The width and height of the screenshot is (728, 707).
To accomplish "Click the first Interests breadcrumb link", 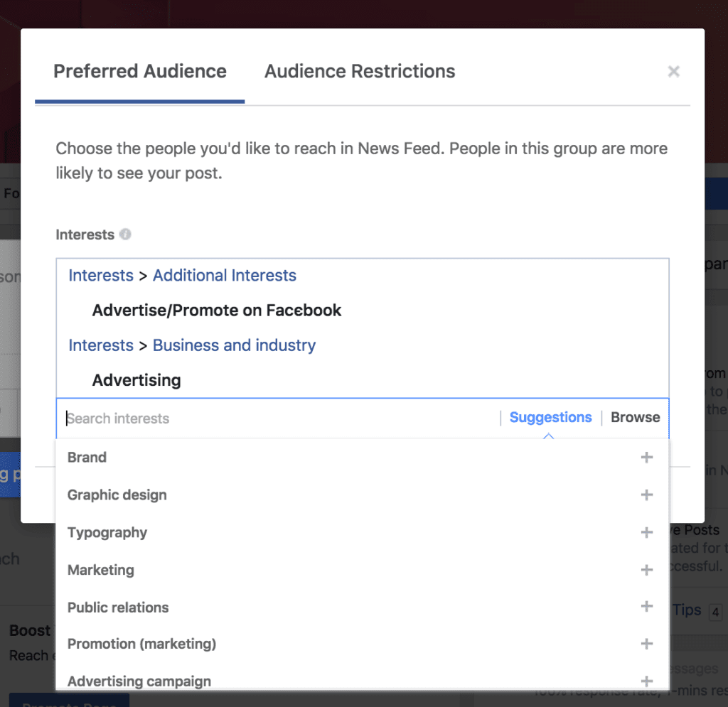I will (100, 275).
